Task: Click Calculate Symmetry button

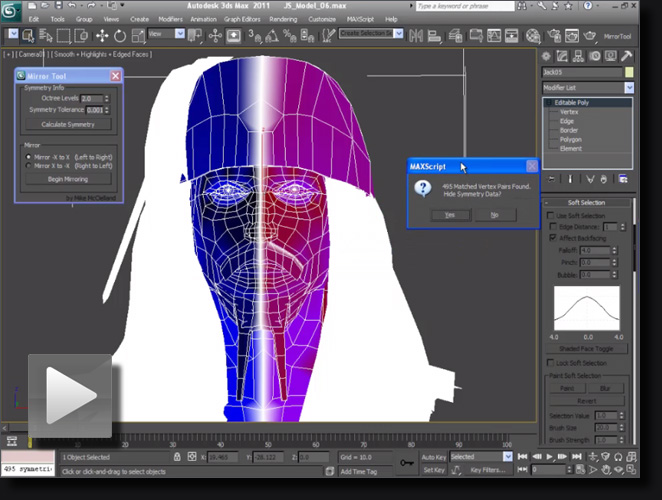Action: pyautogui.click(x=68, y=124)
